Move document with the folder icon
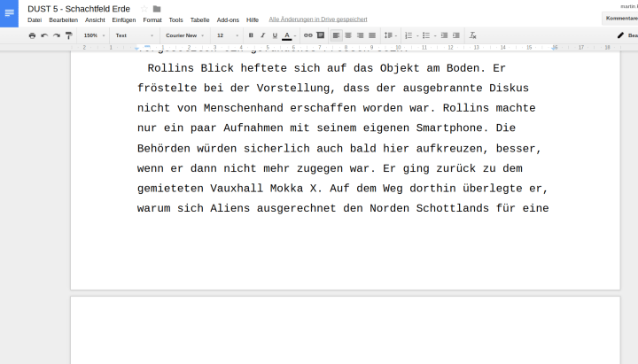The height and width of the screenshot is (364, 638). 157,9
